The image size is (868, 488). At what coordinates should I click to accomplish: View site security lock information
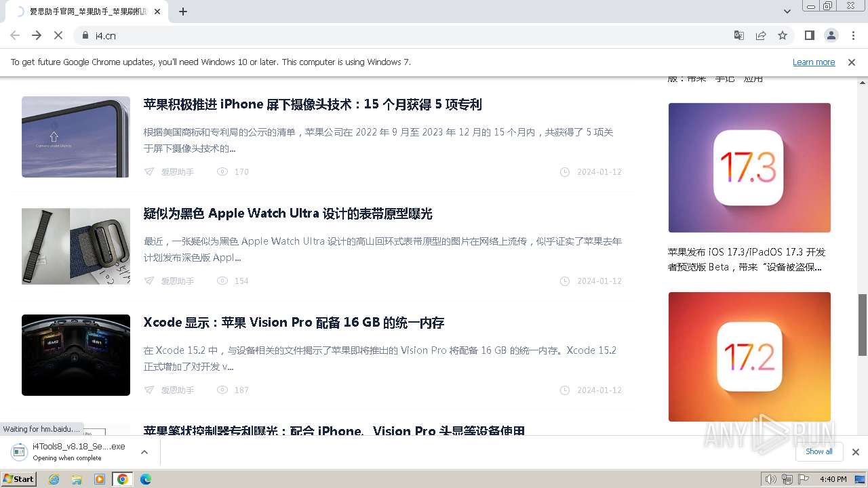tap(85, 35)
